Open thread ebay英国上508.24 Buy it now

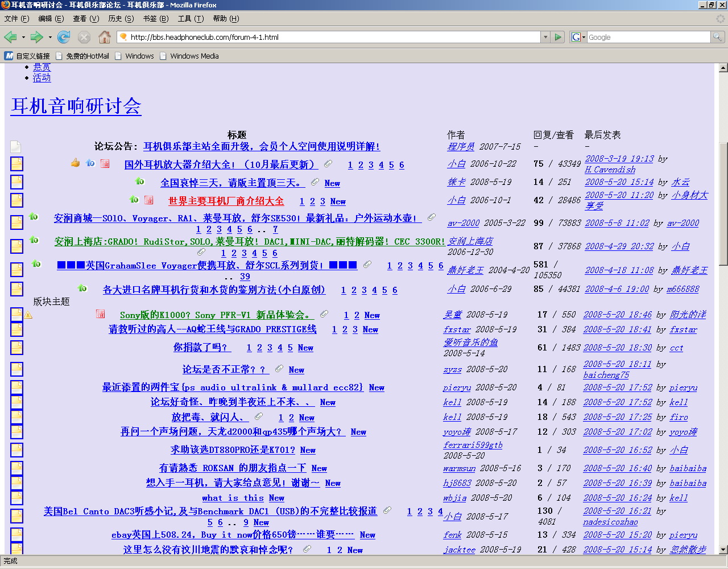coord(233,535)
